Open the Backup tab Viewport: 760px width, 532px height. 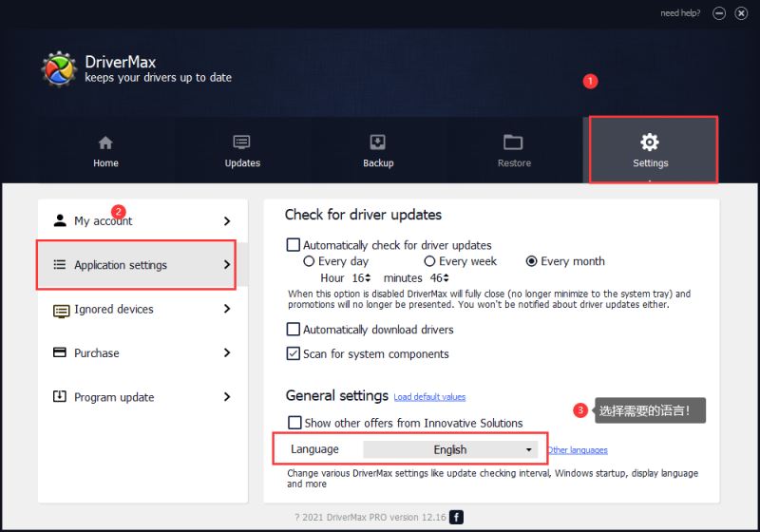378,150
